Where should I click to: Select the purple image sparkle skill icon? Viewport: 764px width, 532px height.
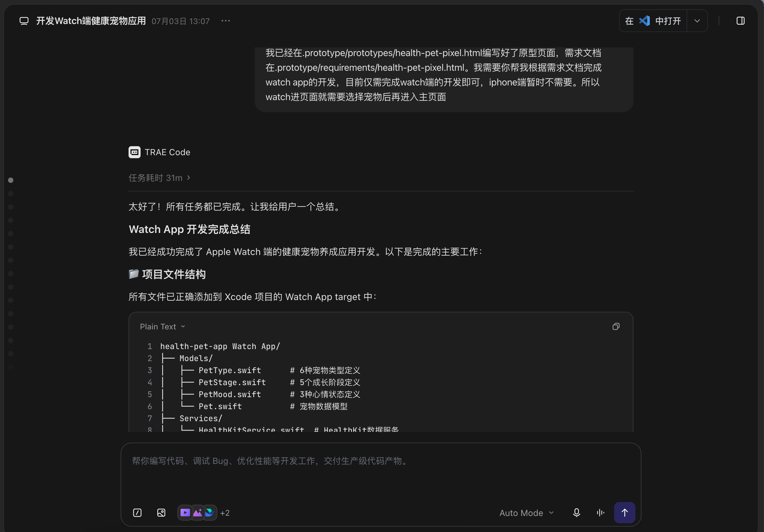click(x=197, y=513)
